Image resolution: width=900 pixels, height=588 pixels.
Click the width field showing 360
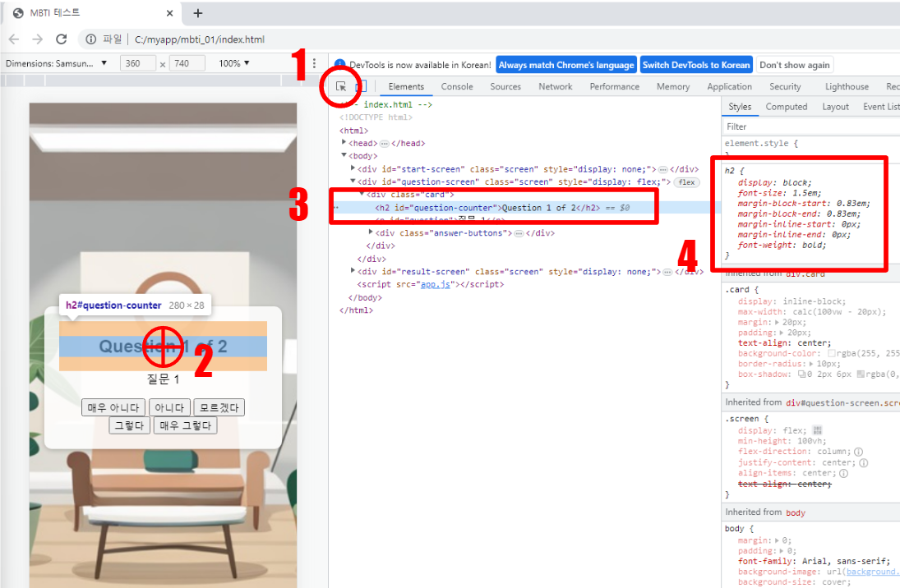[138, 63]
